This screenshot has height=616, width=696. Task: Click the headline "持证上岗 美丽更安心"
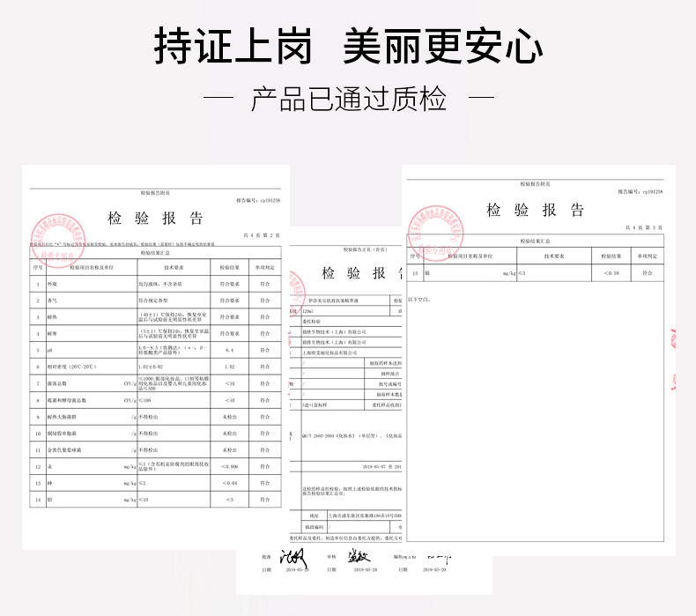tap(348, 46)
